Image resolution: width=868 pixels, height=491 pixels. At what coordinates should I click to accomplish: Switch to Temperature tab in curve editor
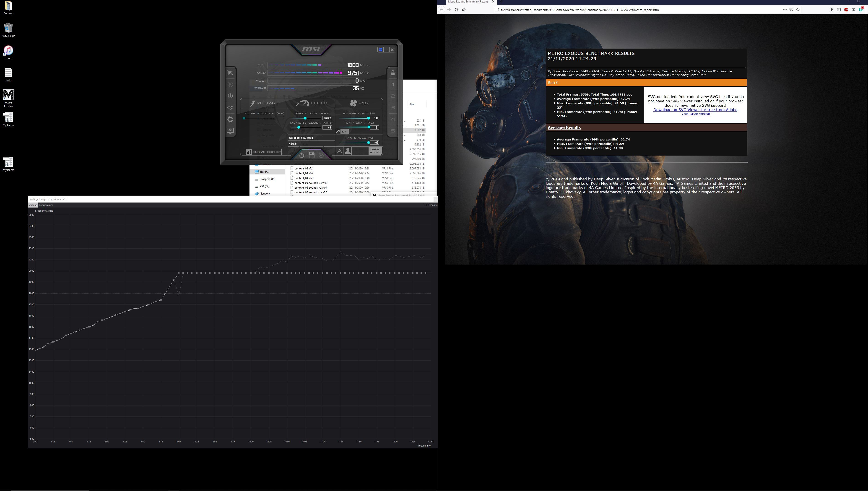click(x=46, y=205)
